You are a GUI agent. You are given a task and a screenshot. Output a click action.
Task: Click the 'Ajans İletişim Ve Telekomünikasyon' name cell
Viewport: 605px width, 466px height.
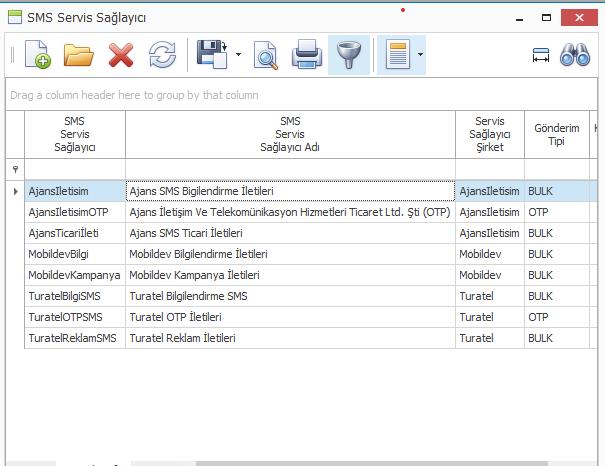[290, 212]
